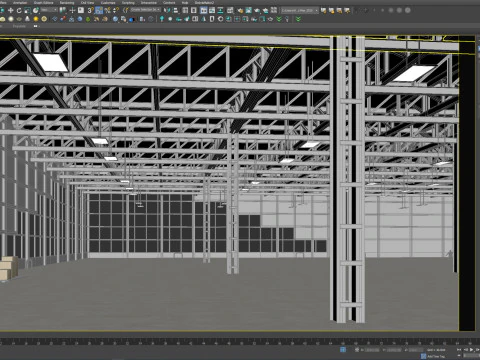Step to the previous frame

coord(466,350)
